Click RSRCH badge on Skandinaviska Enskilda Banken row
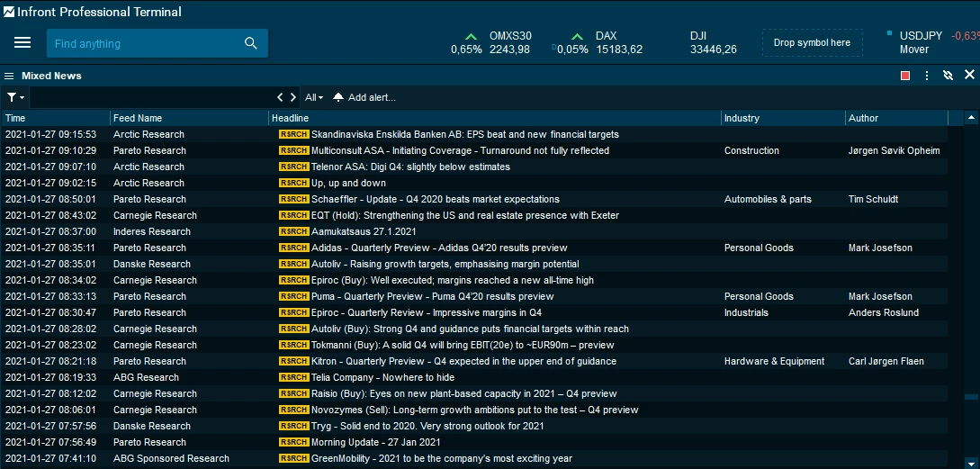The image size is (980, 469). pyautogui.click(x=293, y=134)
